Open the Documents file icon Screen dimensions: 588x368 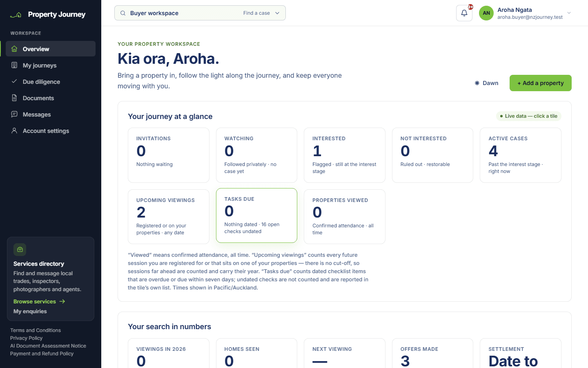pos(14,98)
